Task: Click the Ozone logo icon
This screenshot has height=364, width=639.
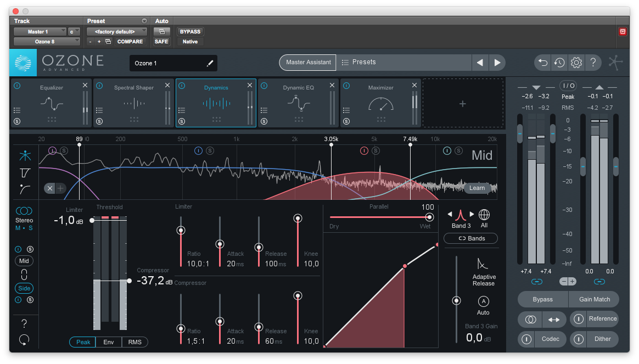Action: coord(23,63)
